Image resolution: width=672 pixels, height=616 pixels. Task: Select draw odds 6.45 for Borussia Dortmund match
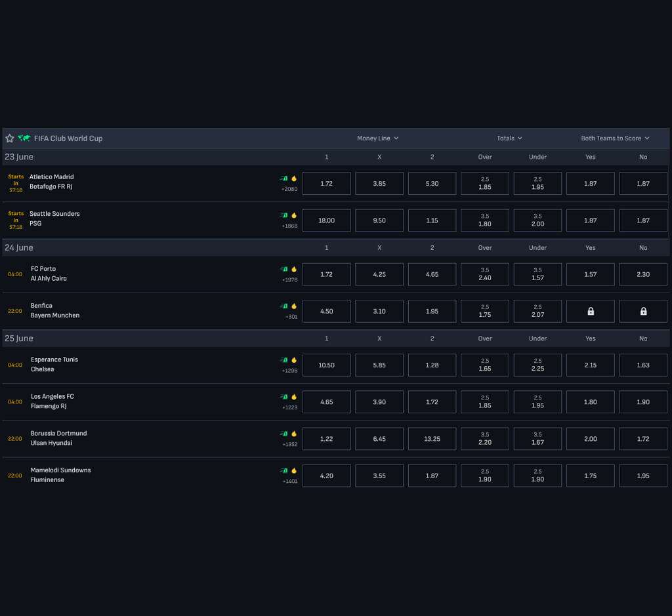[379, 439]
